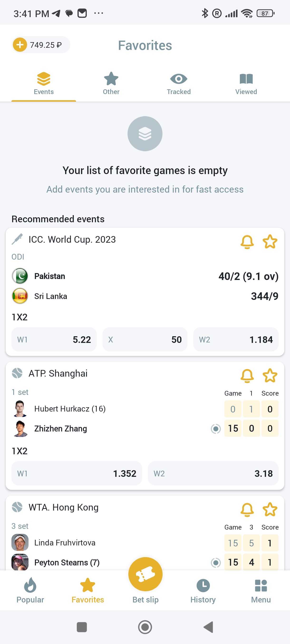Open the Bet slip ticket button

pyautogui.click(x=145, y=574)
